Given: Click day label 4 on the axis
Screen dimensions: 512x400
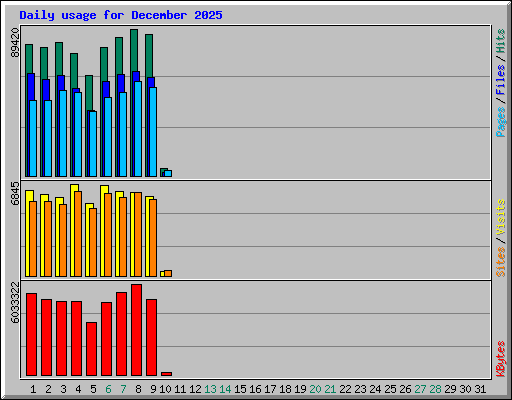Looking at the screenshot, I should tap(78, 389).
